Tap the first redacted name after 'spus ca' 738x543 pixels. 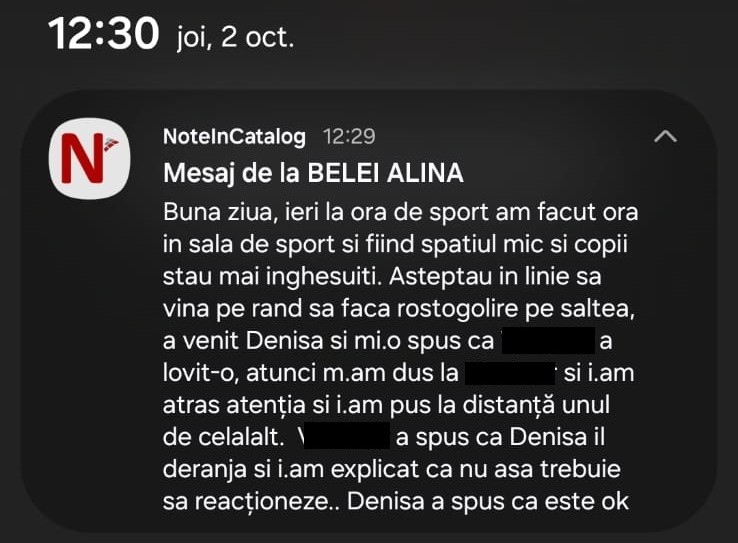548,341
